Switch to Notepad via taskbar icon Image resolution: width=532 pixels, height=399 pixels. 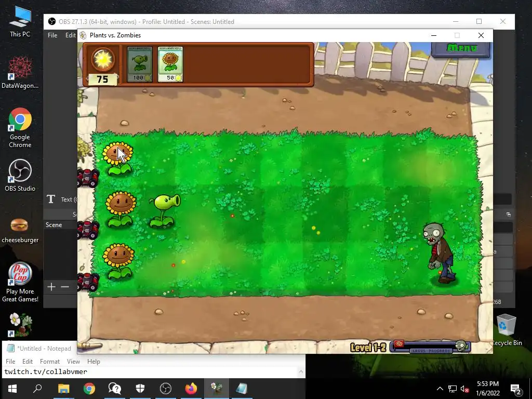pos(242,389)
